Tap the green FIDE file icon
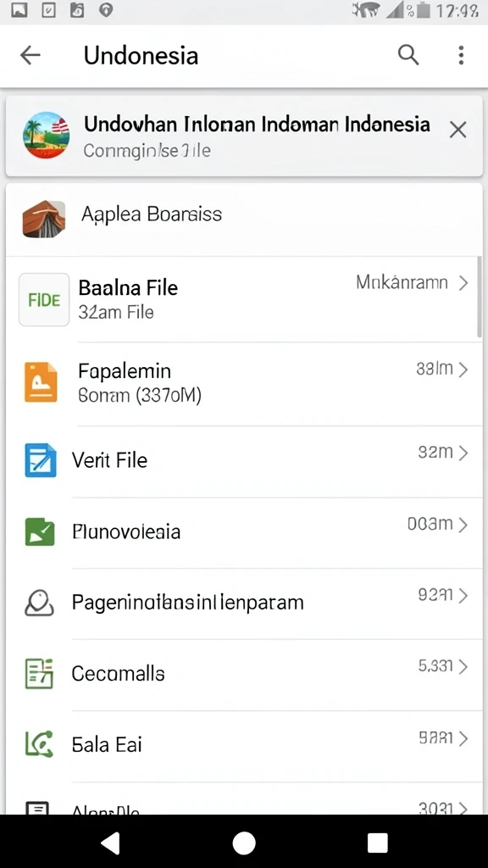The width and height of the screenshot is (488, 868). point(44,299)
